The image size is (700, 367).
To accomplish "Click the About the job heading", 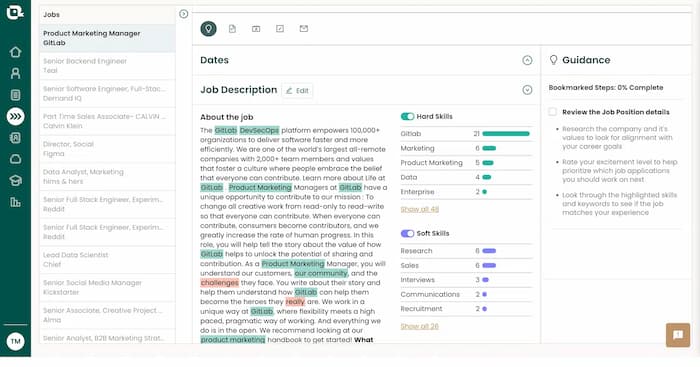I will [227, 117].
